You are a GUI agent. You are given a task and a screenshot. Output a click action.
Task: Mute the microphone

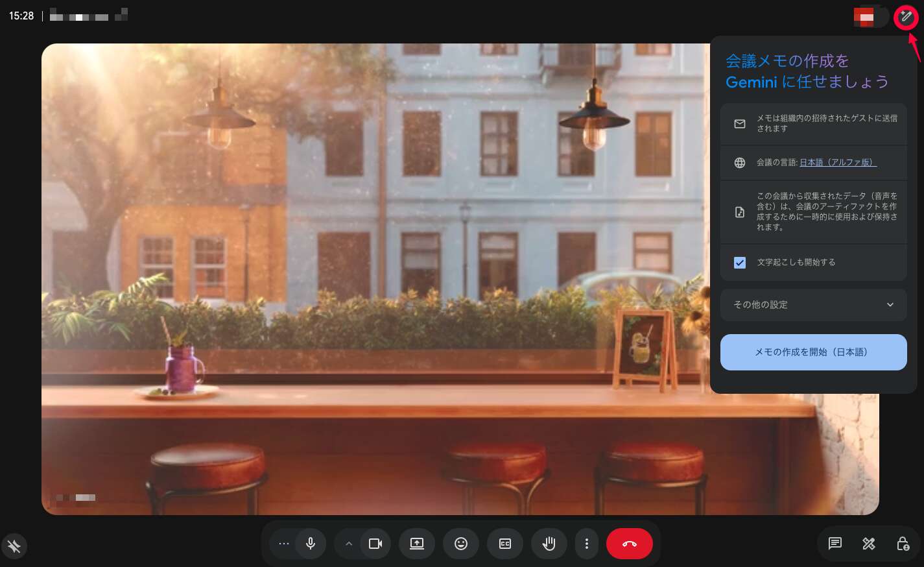click(x=311, y=544)
